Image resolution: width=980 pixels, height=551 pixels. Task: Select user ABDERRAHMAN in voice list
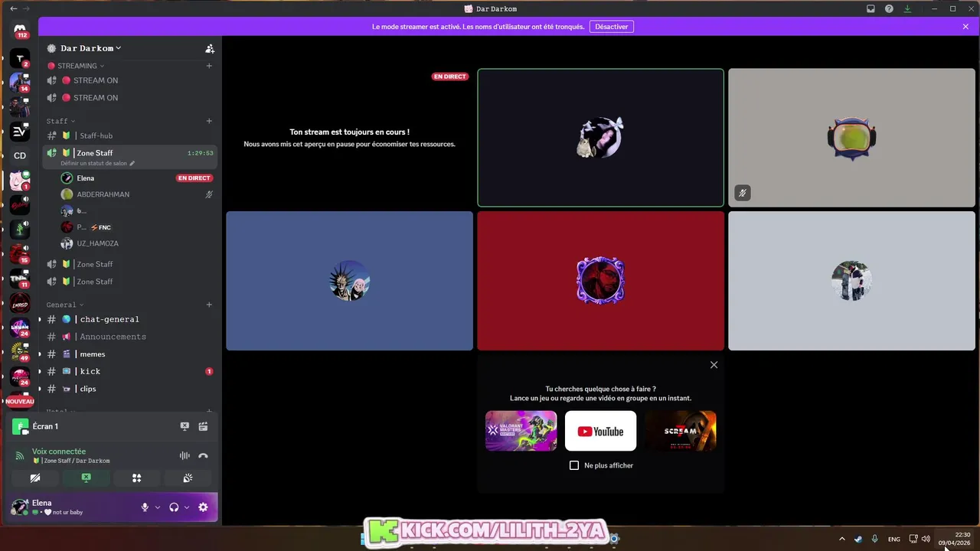point(136,194)
